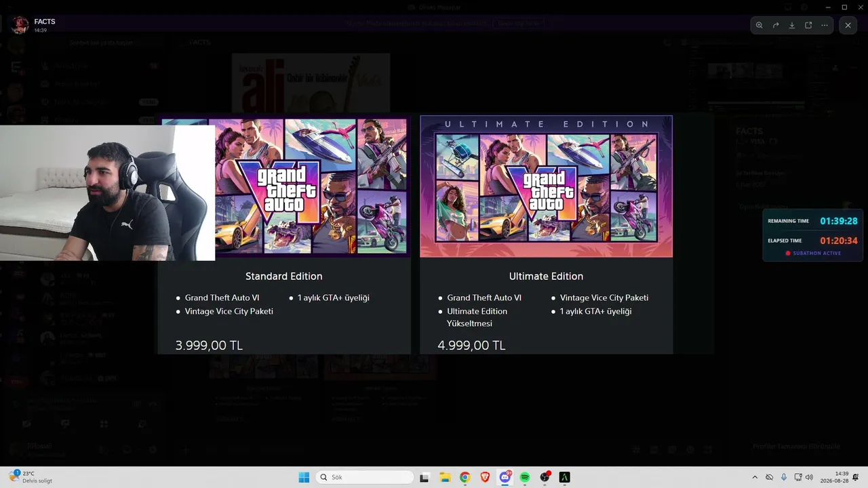Image resolution: width=868 pixels, height=488 pixels.
Task: Click Ultimate Edition's Grand Theft Auto VI item
Action: [484, 298]
